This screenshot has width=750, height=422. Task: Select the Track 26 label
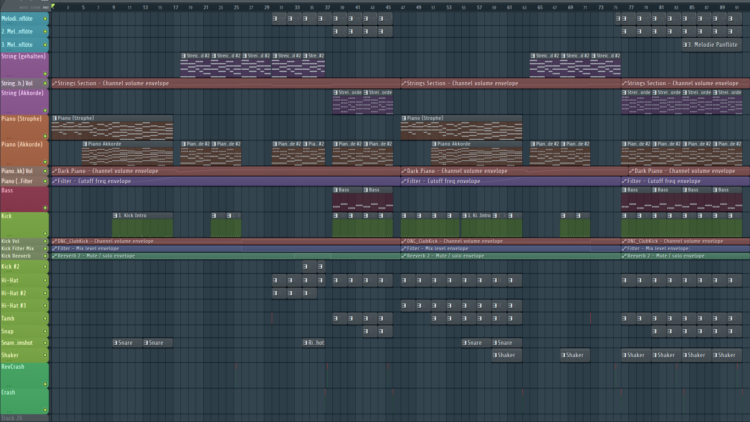click(x=12, y=418)
